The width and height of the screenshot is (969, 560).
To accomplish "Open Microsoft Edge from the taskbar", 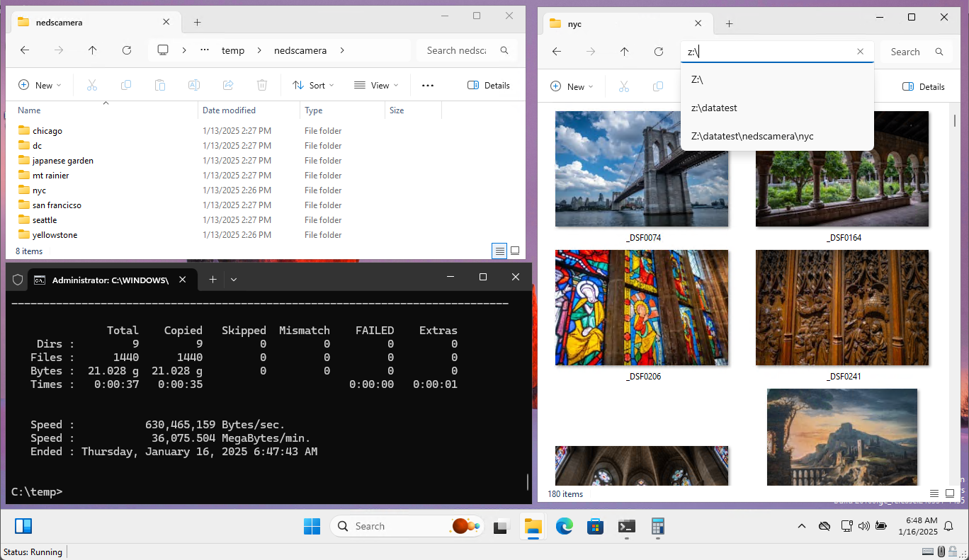I will 564,526.
